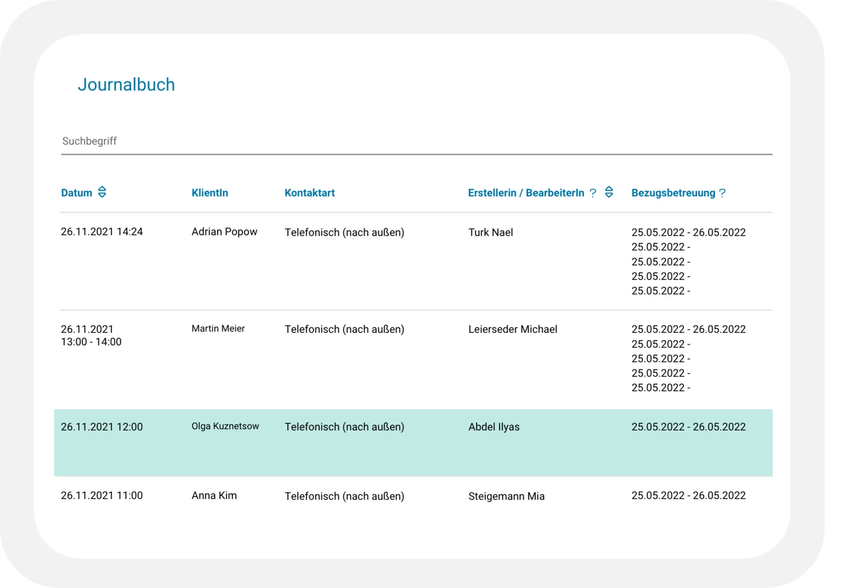This screenshot has width=868, height=588.
Task: Click the creator name Turk Nael
Action: click(x=490, y=232)
